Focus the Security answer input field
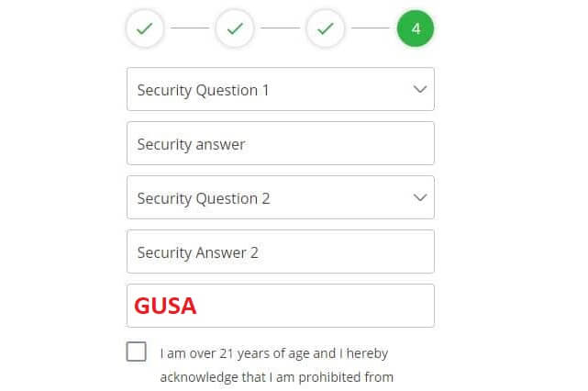 [x=280, y=144]
